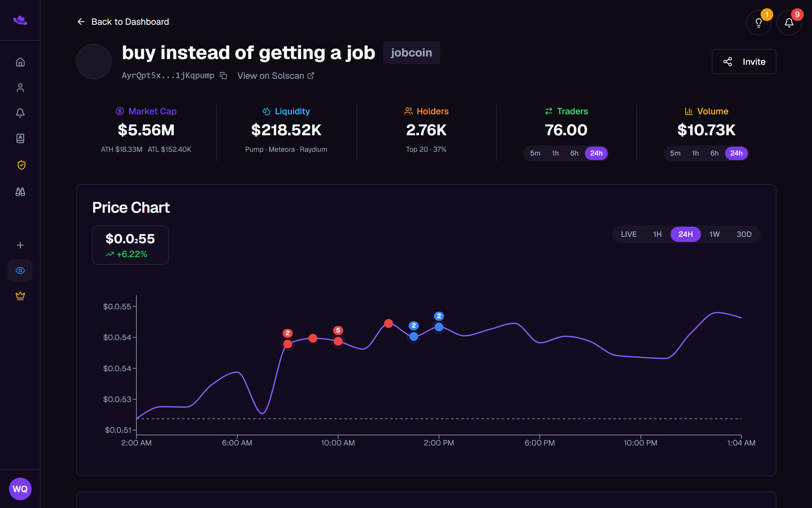Viewport: 812px width, 508px height.
Task: Click the Volume $10.73K value
Action: point(706,130)
